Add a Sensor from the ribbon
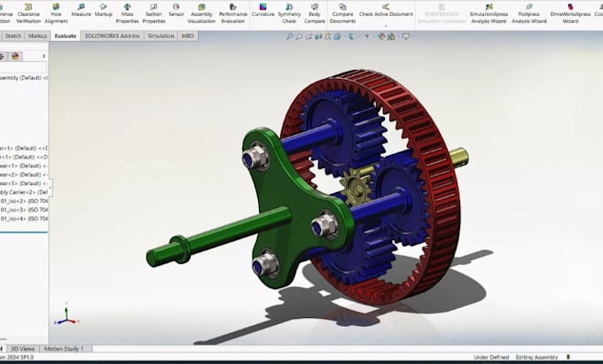 pyautogui.click(x=176, y=11)
